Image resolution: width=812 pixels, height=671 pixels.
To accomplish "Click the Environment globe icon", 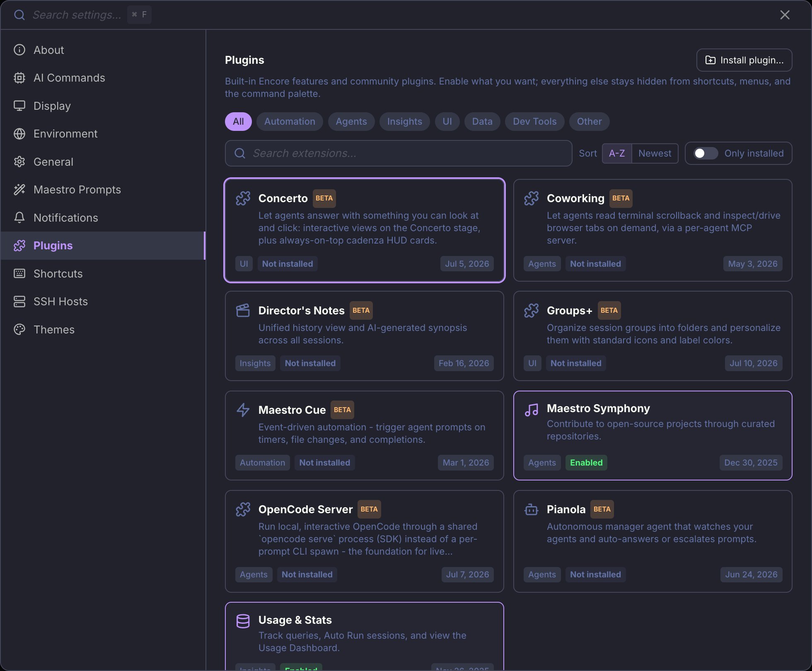I will pyautogui.click(x=19, y=134).
